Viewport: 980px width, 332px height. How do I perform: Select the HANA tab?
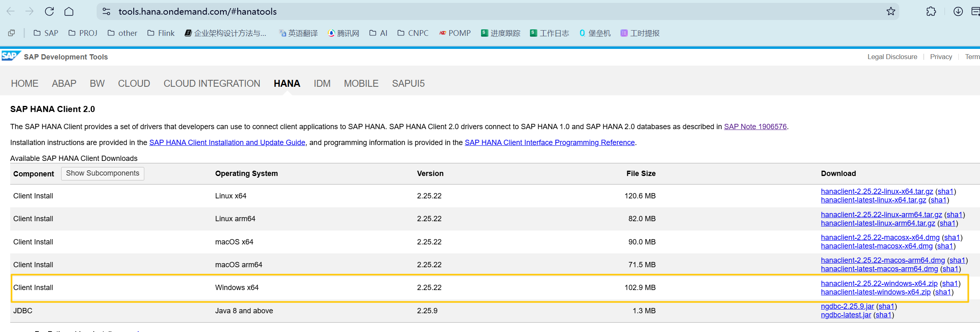coord(287,84)
